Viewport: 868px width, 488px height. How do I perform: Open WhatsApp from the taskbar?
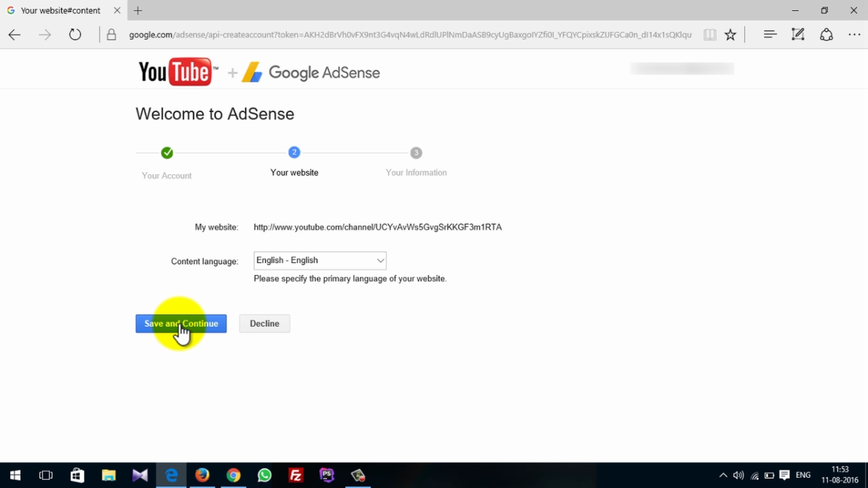(264, 475)
